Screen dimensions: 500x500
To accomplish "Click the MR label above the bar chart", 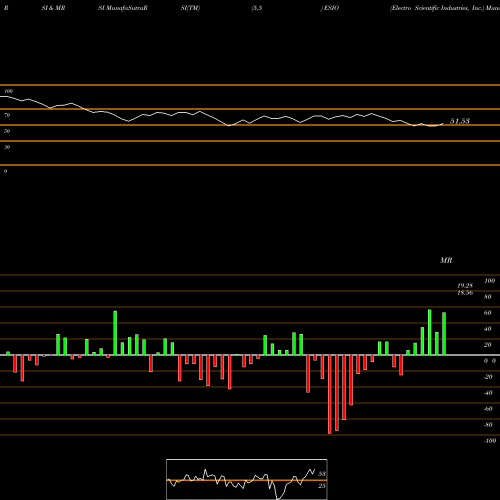I will point(446,260).
